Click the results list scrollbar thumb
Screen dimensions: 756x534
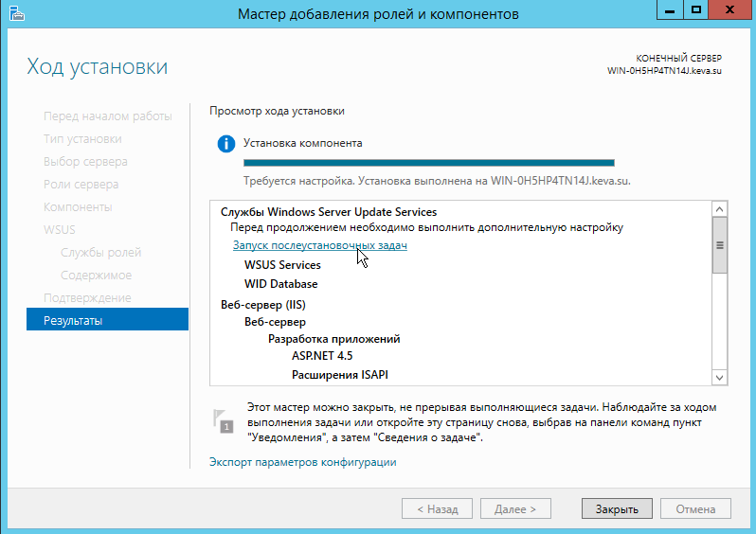[719, 245]
